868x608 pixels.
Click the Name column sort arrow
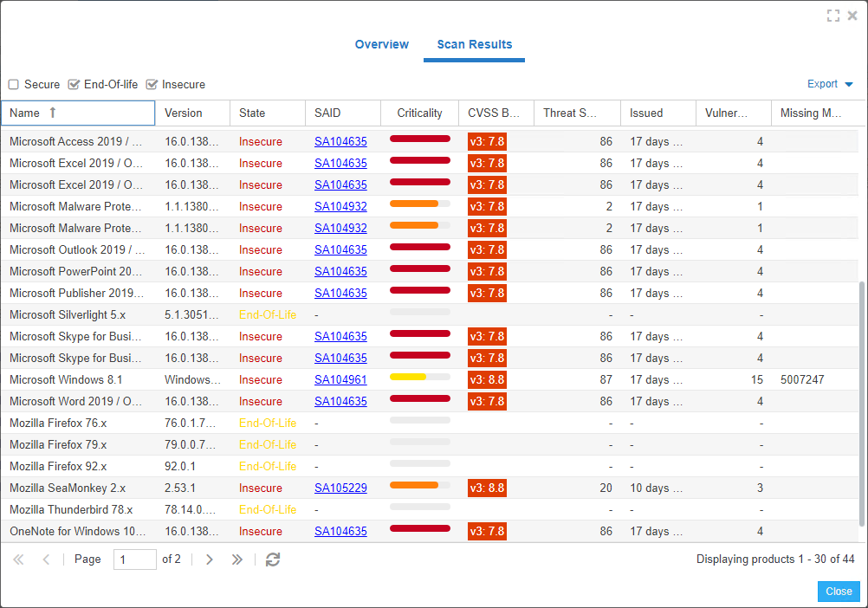53,113
